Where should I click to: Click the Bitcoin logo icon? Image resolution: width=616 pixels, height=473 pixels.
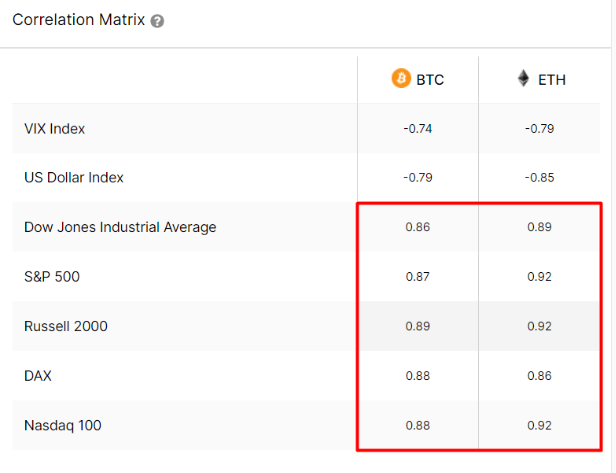tap(401, 78)
